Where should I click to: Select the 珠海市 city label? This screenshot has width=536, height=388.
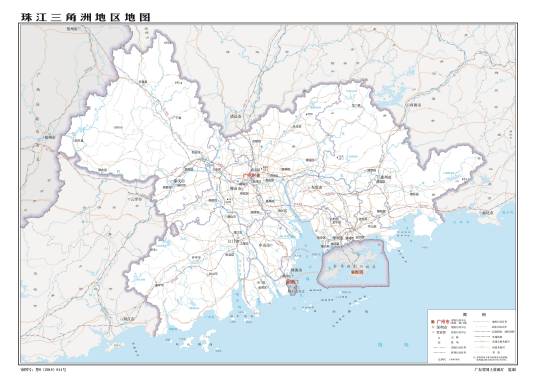click(297, 270)
